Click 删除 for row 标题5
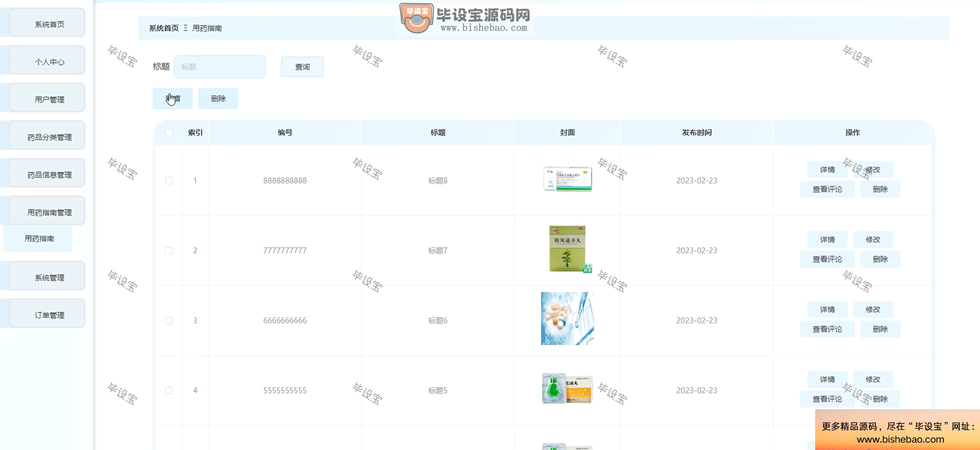 tap(880, 399)
